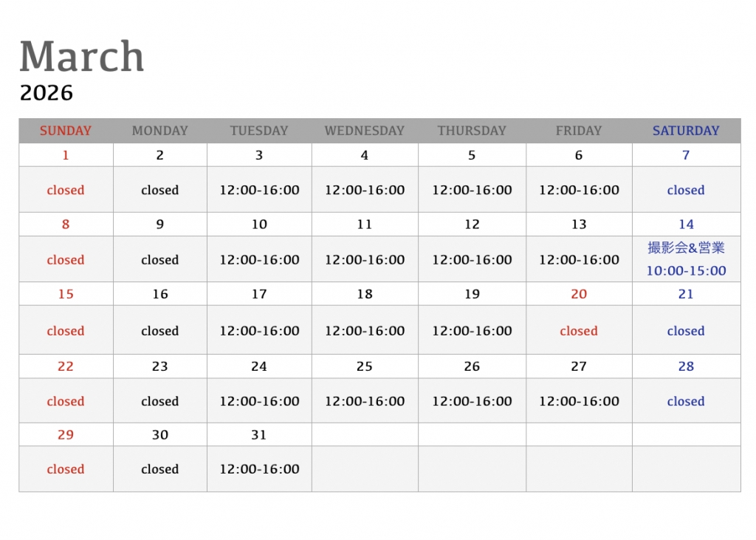Screen dimensions: 756x540
Task: Click the closed label under Sunday 29
Action: pyautogui.click(x=66, y=469)
